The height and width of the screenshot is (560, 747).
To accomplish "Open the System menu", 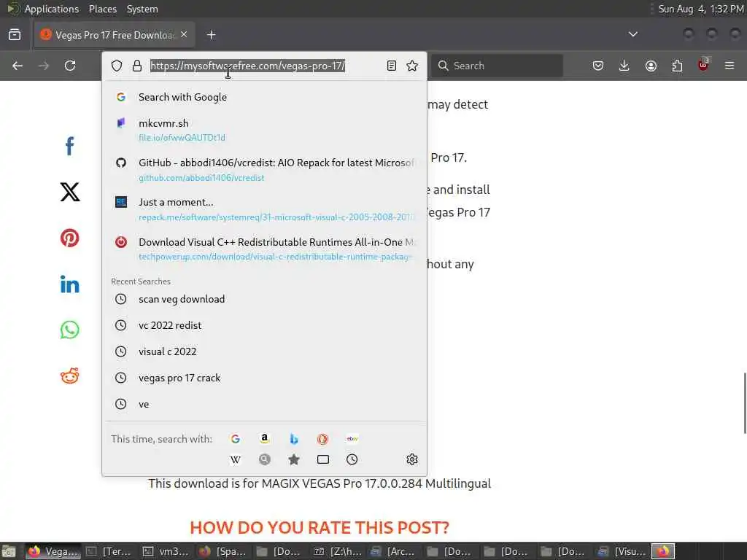I will pos(142,9).
